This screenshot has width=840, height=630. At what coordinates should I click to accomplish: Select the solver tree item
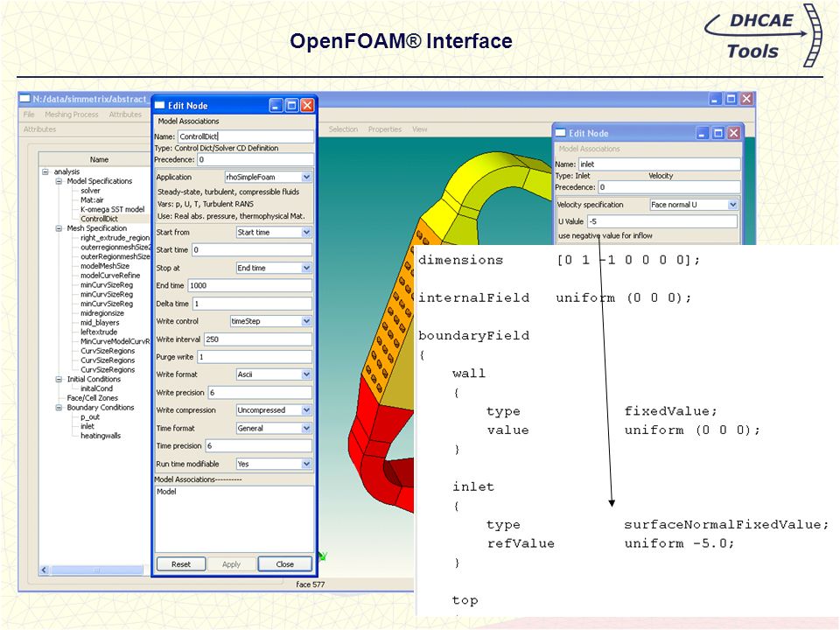click(90, 191)
